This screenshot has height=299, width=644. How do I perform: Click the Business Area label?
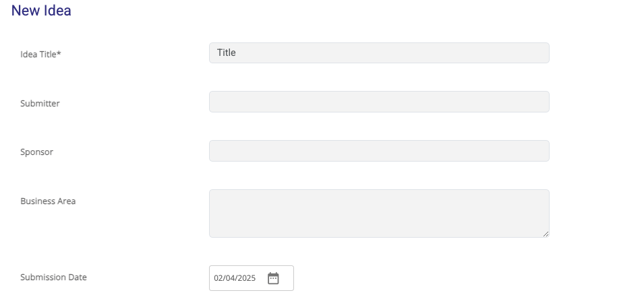pos(48,201)
